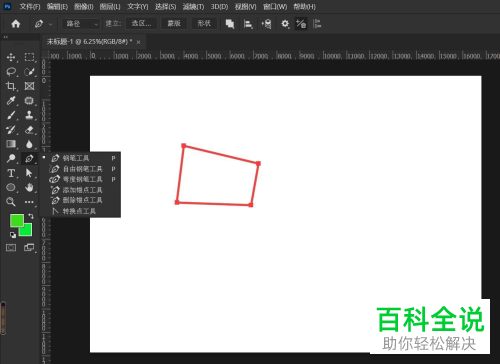This screenshot has width=500, height=364.
Task: Open the 文件(F) menu
Action: pyautogui.click(x=30, y=7)
